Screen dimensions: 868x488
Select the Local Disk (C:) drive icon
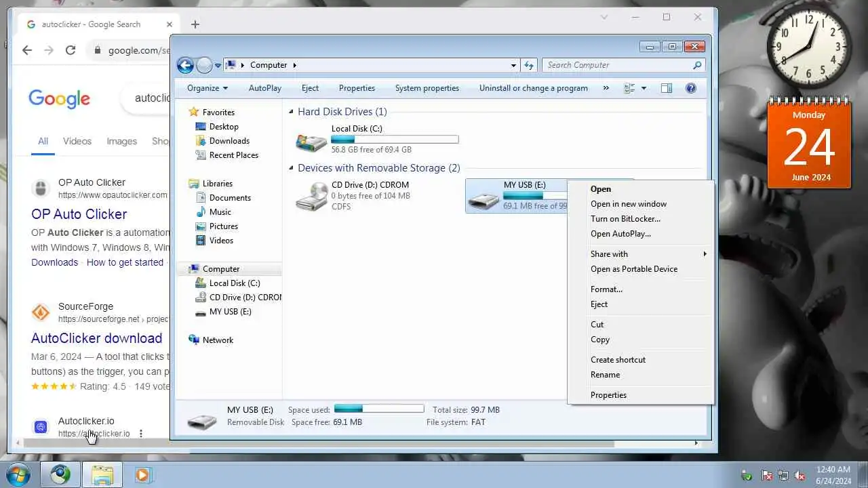pos(311,142)
